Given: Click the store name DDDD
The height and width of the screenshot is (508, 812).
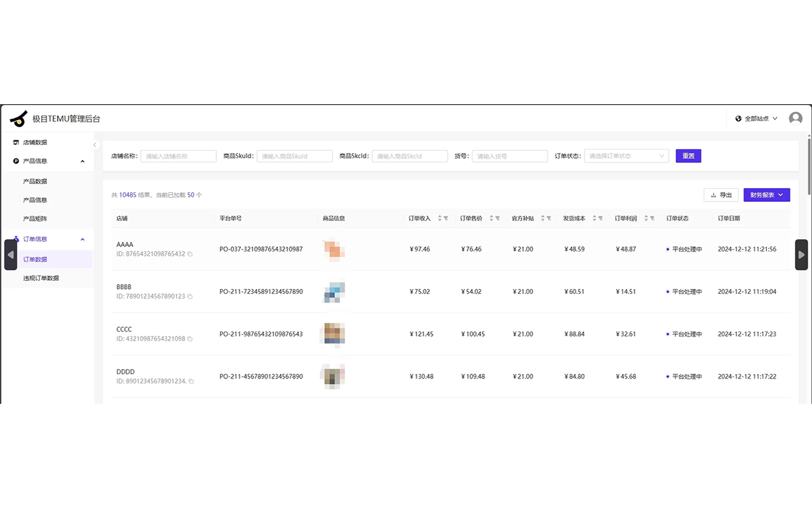Looking at the screenshot, I should [x=126, y=372].
